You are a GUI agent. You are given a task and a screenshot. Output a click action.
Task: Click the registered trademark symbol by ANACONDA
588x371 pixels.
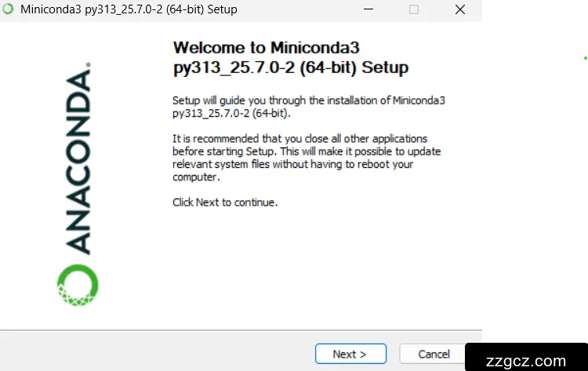pyautogui.click(x=89, y=66)
